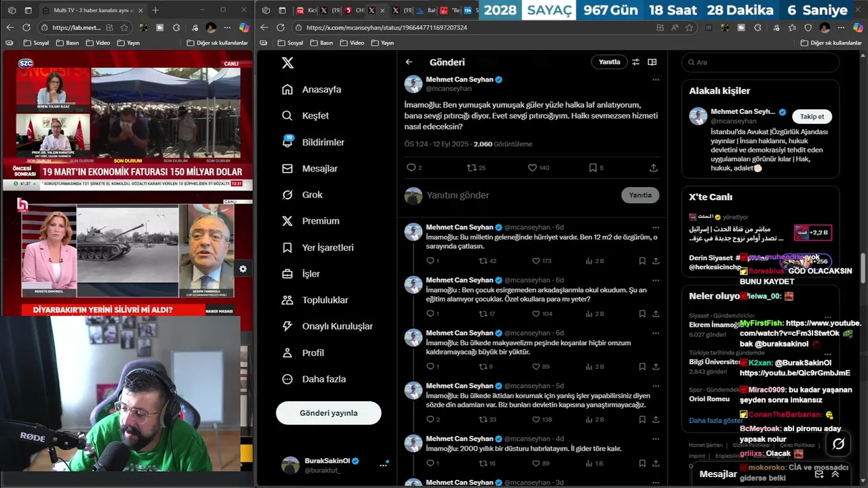Repost the main post showing 25 reposts
The image size is (868, 488).
pyautogui.click(x=476, y=167)
